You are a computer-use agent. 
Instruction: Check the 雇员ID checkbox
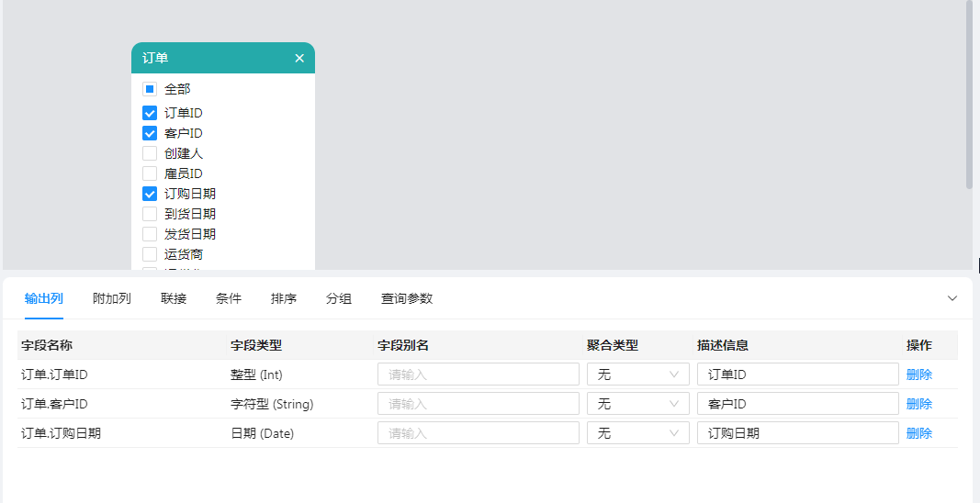[x=150, y=173]
